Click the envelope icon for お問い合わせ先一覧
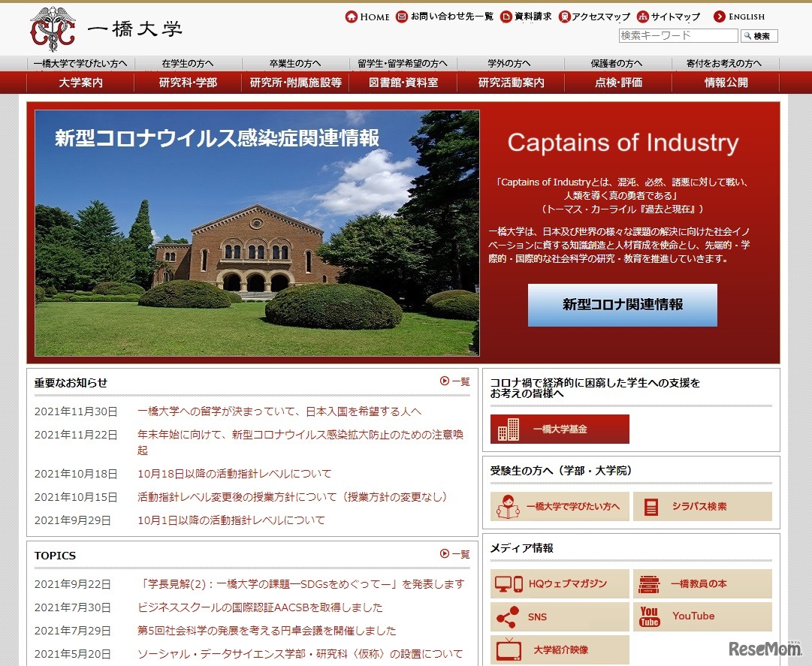Viewport: 812px width, 666px height. click(402, 17)
